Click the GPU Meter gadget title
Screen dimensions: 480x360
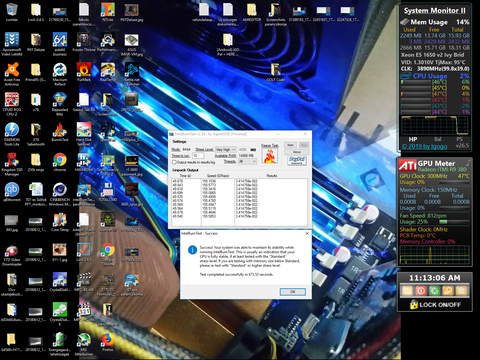[436, 163]
